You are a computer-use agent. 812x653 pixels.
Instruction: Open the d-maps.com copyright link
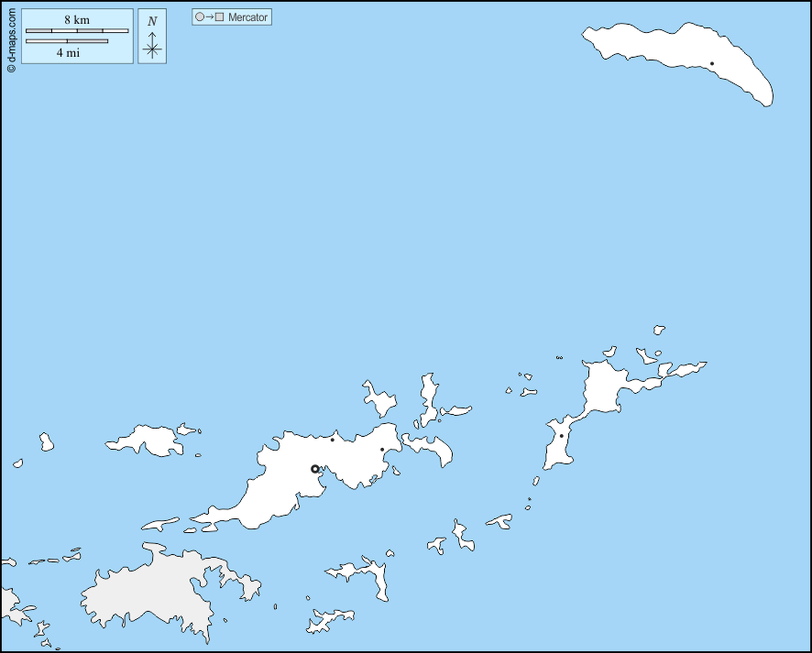coord(10,38)
